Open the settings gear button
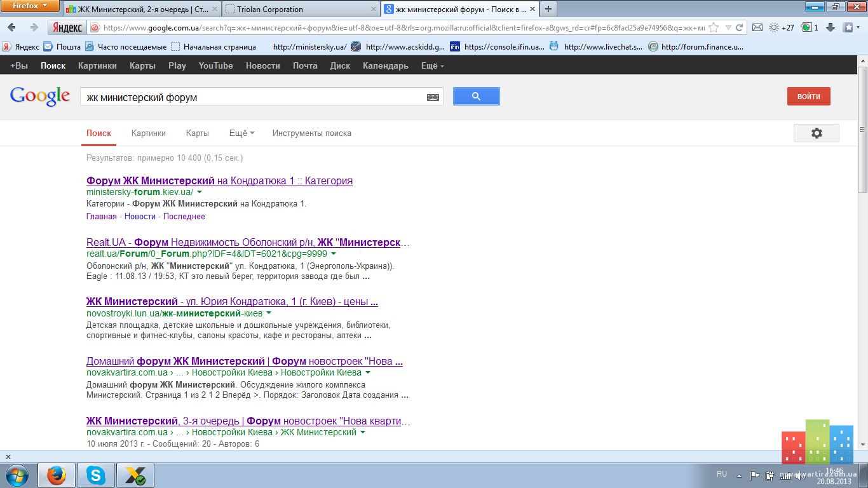 click(x=817, y=133)
